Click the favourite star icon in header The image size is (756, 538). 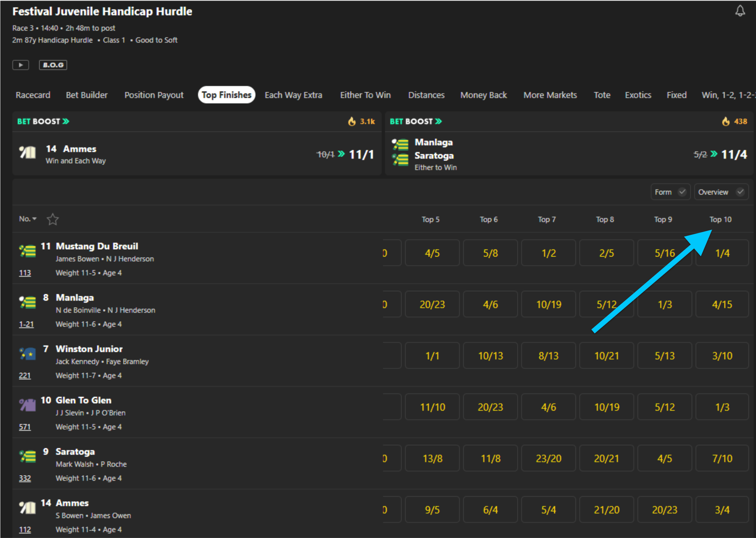pyautogui.click(x=53, y=219)
